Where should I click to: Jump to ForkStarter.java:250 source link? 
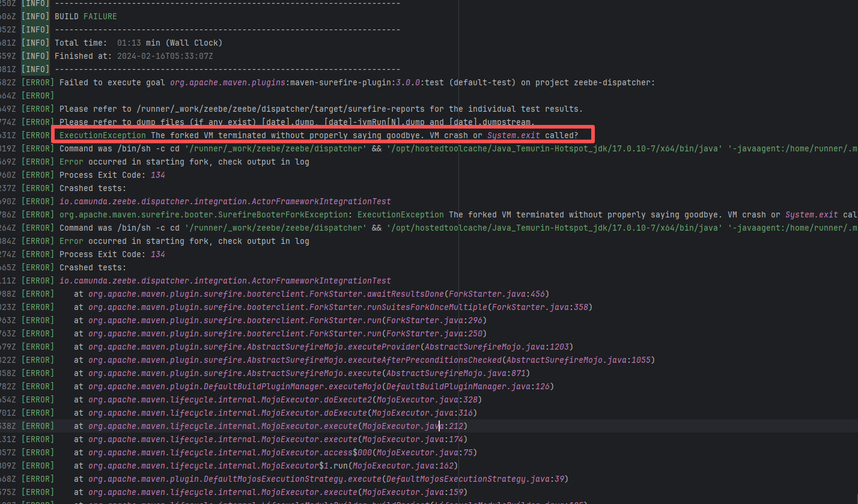(x=435, y=333)
